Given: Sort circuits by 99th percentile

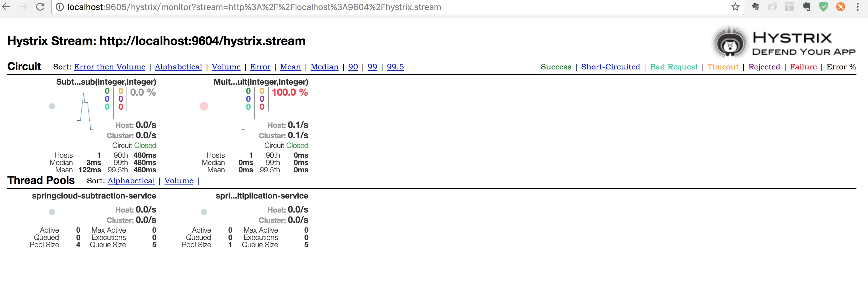Looking at the screenshot, I should coord(372,67).
